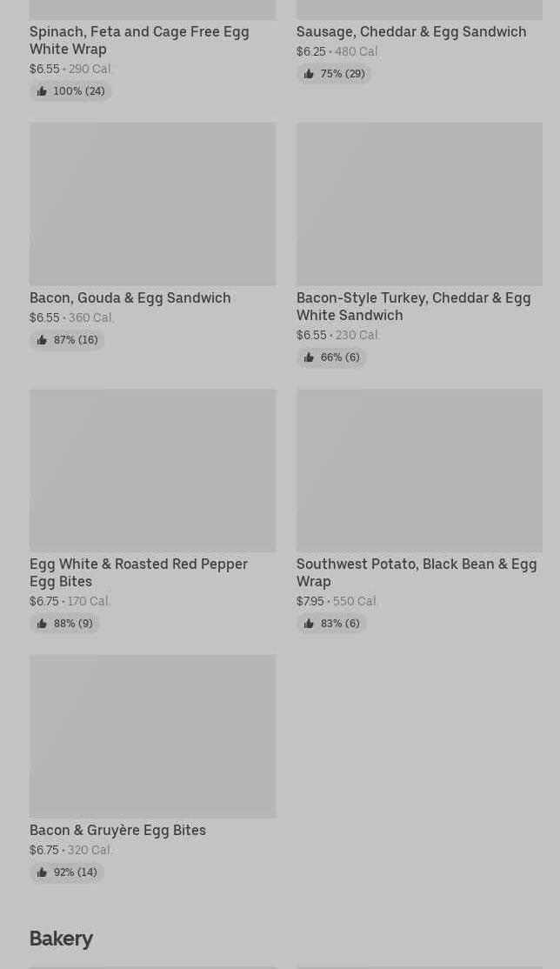Click the Bacon, Gouda & Egg Sandwich image

coord(152,204)
